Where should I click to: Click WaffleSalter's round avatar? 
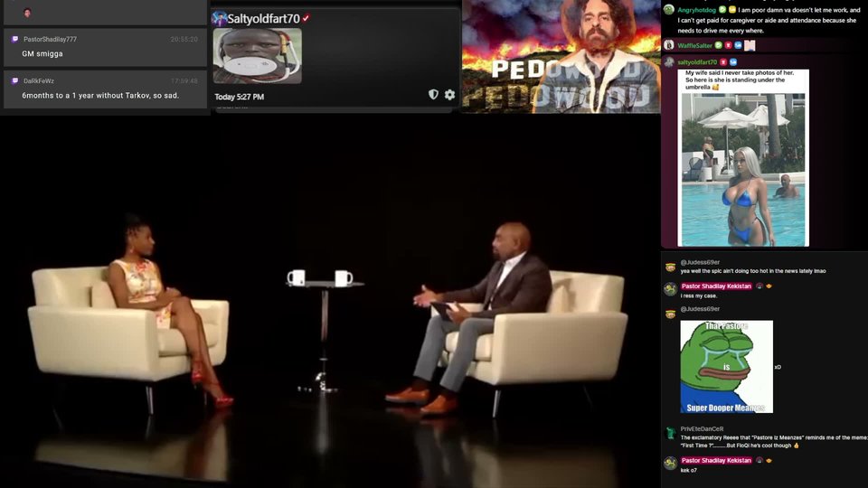pyautogui.click(x=669, y=45)
